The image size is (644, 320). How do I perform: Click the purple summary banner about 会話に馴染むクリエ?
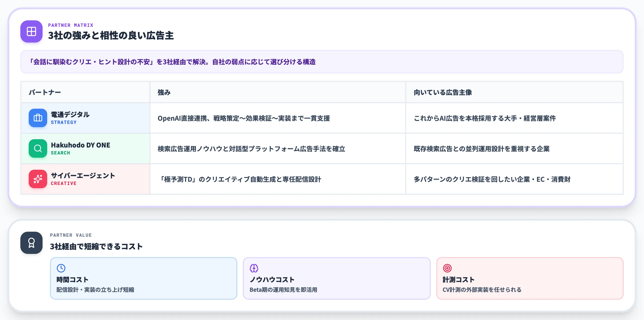point(322,62)
